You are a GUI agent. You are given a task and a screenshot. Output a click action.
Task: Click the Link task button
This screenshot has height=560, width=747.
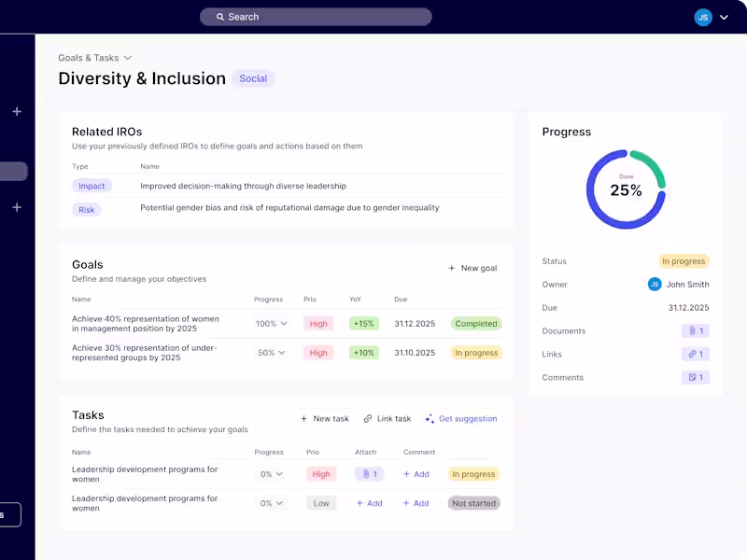[388, 418]
